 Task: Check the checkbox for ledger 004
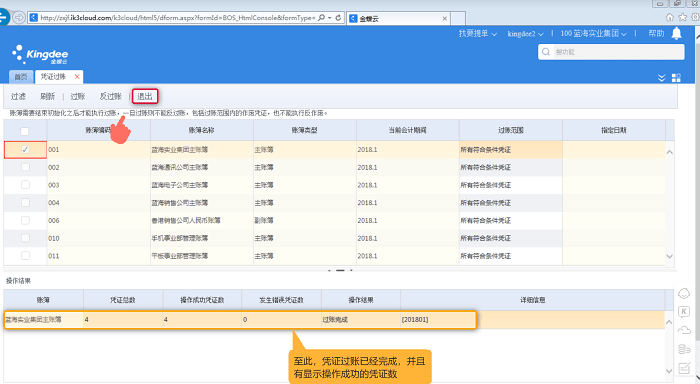(25, 203)
